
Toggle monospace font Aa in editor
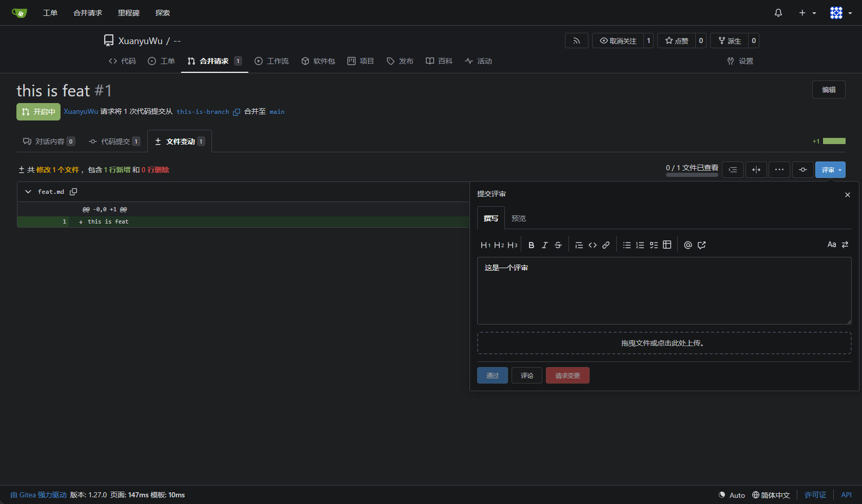(x=832, y=245)
